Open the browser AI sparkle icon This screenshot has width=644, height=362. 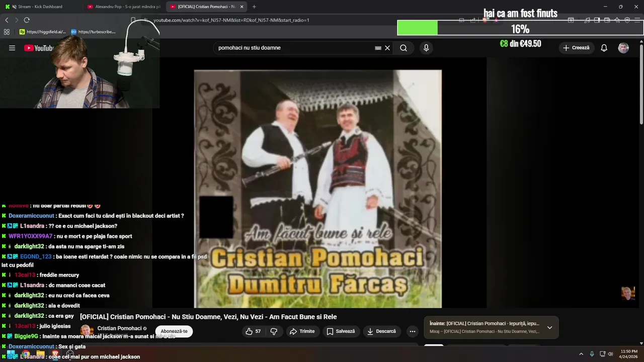pyautogui.click(x=617, y=20)
